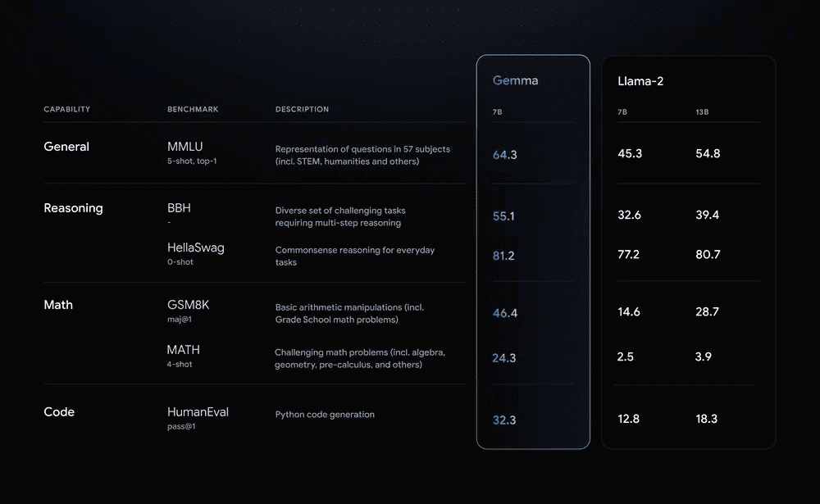820x504 pixels.
Task: Click Gemma BBH score 55.1
Action: 503,216
